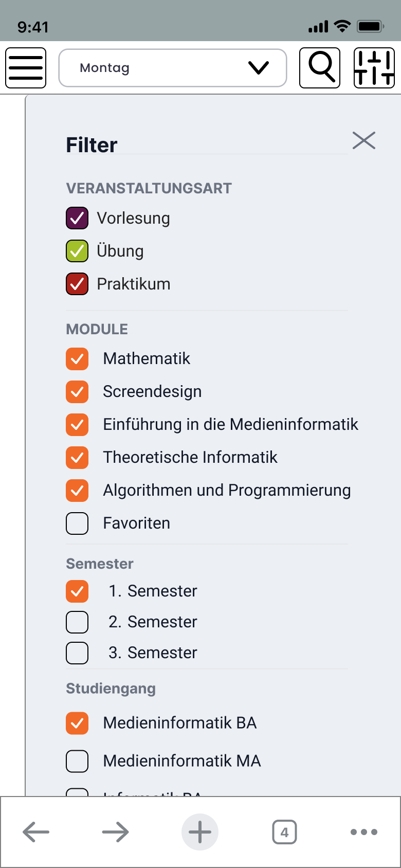The height and width of the screenshot is (868, 401).
Task: Open the Montag day dropdown
Action: 173,68
